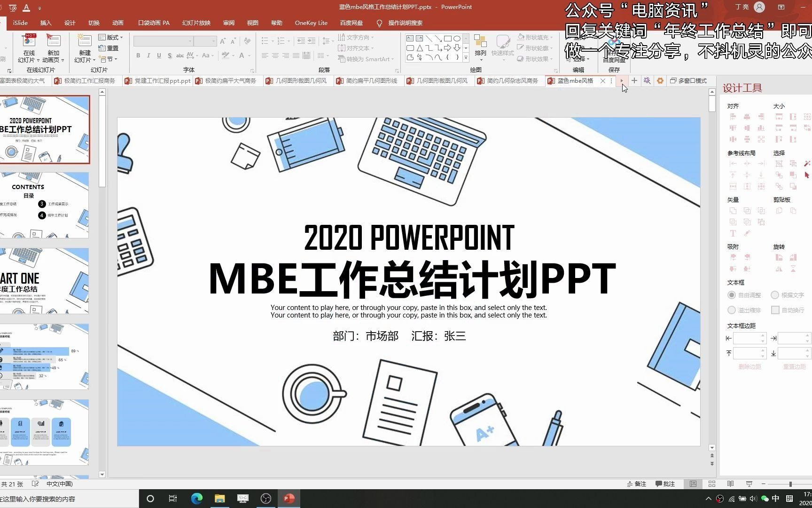Open Microsoft Edge from the taskbar

196,499
